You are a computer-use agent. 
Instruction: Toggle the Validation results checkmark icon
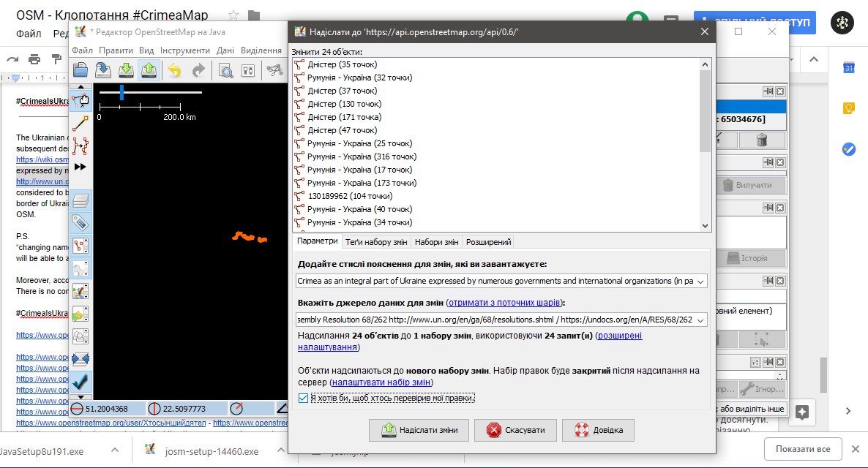coord(81,381)
